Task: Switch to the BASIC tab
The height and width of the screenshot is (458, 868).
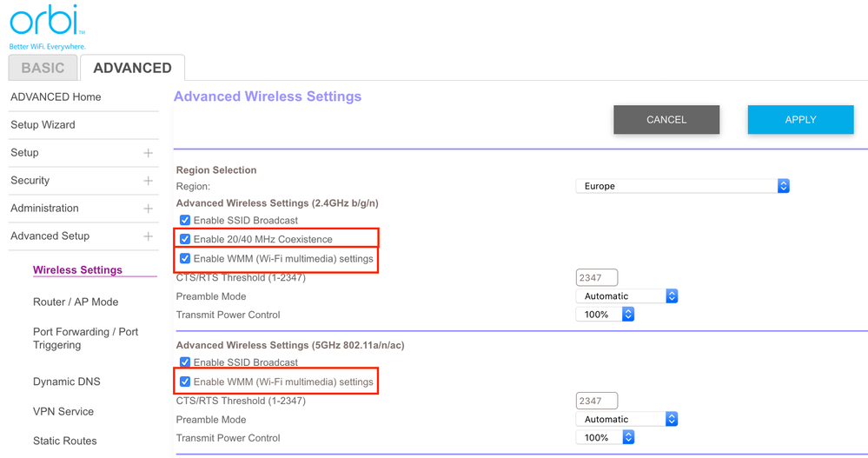Action: point(43,68)
